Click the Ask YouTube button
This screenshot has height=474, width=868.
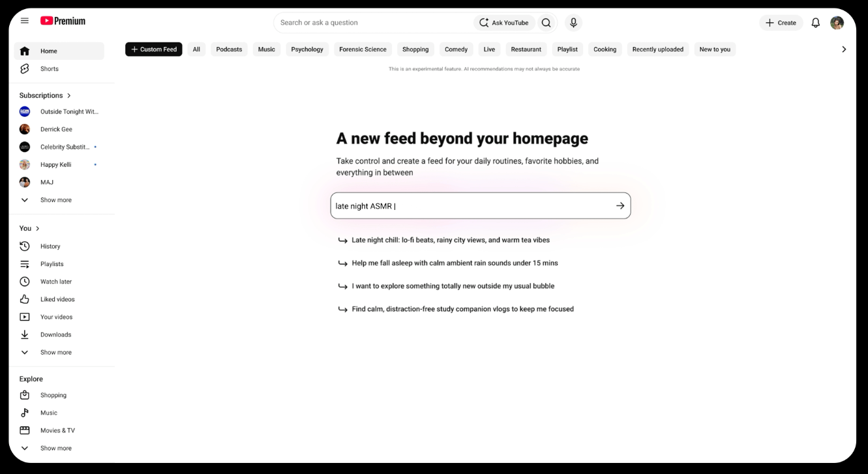point(504,23)
